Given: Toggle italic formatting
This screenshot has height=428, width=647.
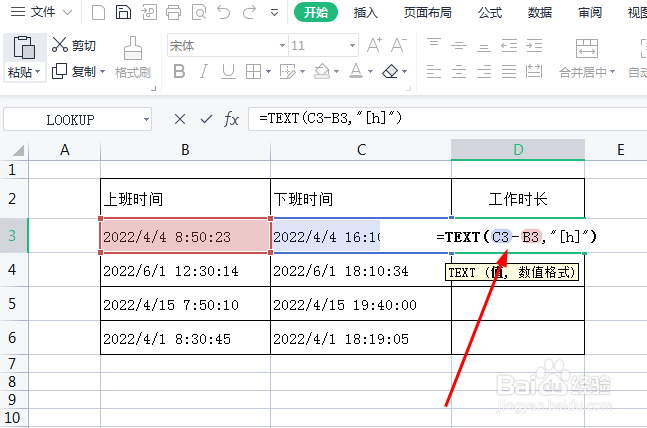Looking at the screenshot, I should (x=203, y=71).
